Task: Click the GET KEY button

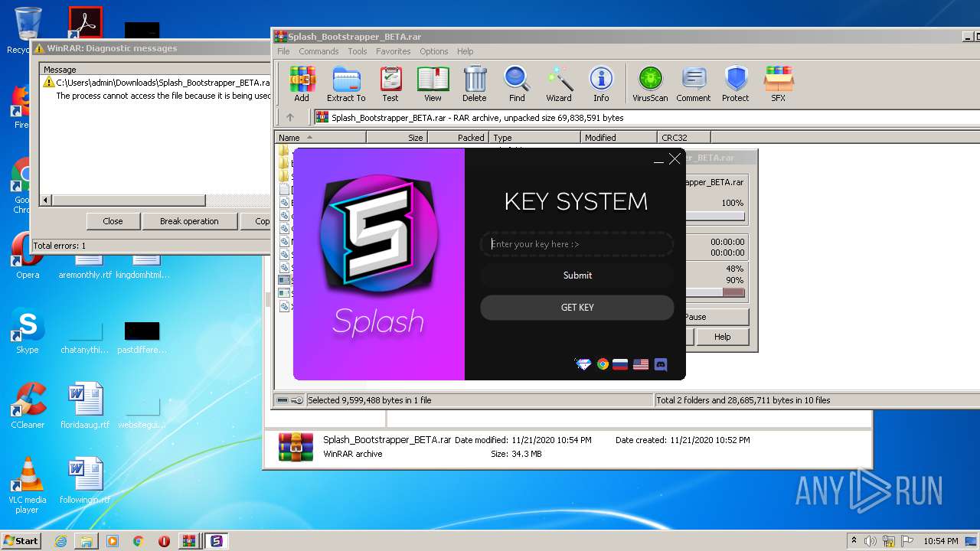Action: tap(577, 308)
